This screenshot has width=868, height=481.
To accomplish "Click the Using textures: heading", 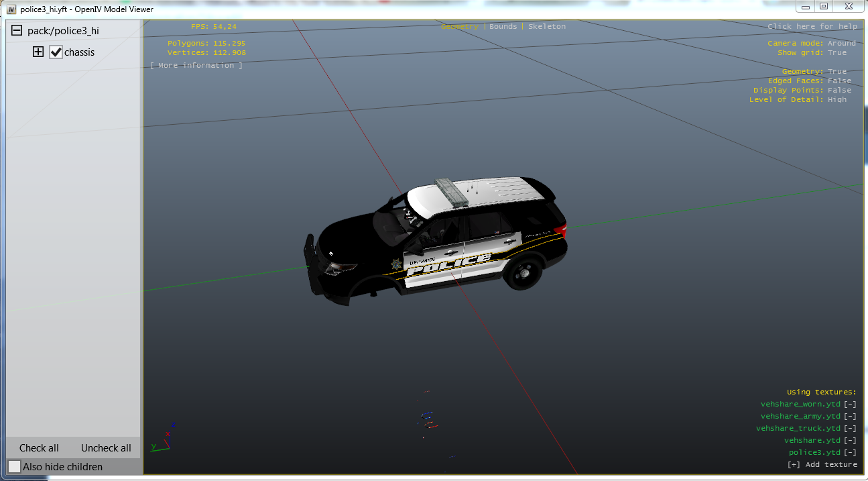I will point(822,392).
